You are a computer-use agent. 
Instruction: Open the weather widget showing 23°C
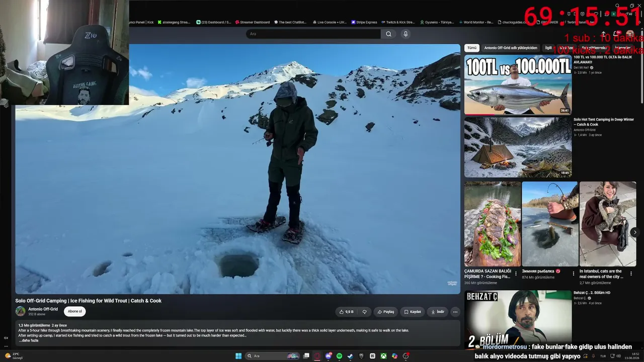coord(14,356)
